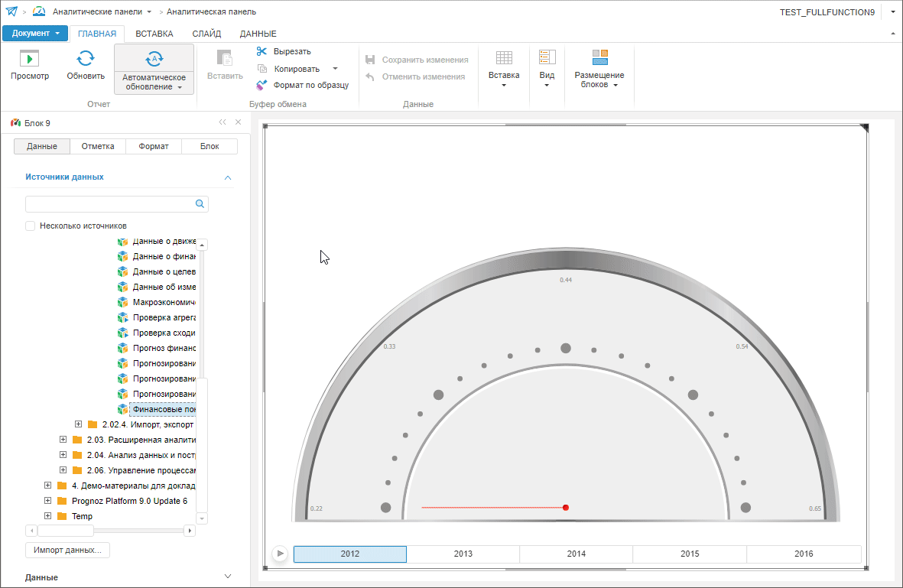Click the search magnifier in data sources
This screenshot has width=903, height=588.
click(x=200, y=204)
